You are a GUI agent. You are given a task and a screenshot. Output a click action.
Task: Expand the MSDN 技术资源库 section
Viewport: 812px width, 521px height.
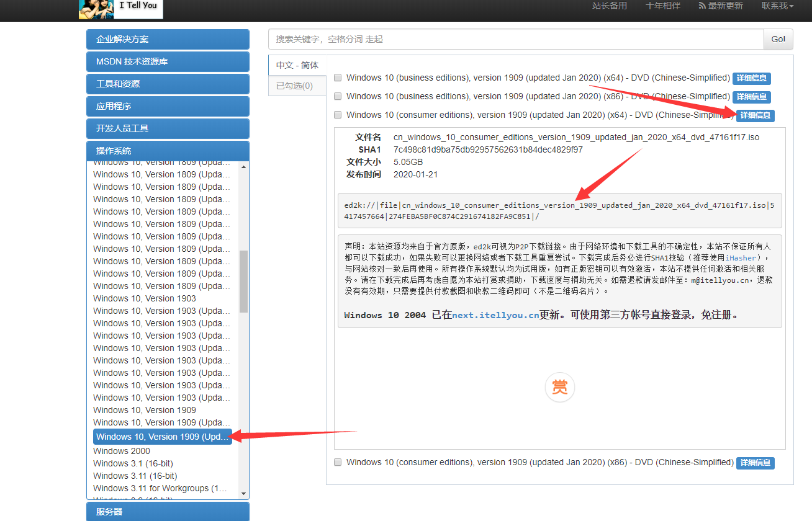click(x=168, y=61)
